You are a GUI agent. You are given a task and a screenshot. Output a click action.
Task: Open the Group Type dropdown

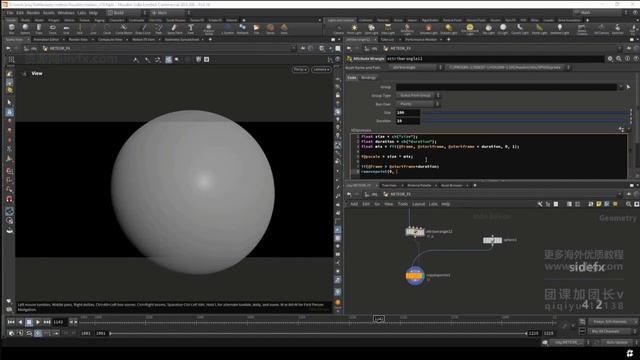click(418, 96)
